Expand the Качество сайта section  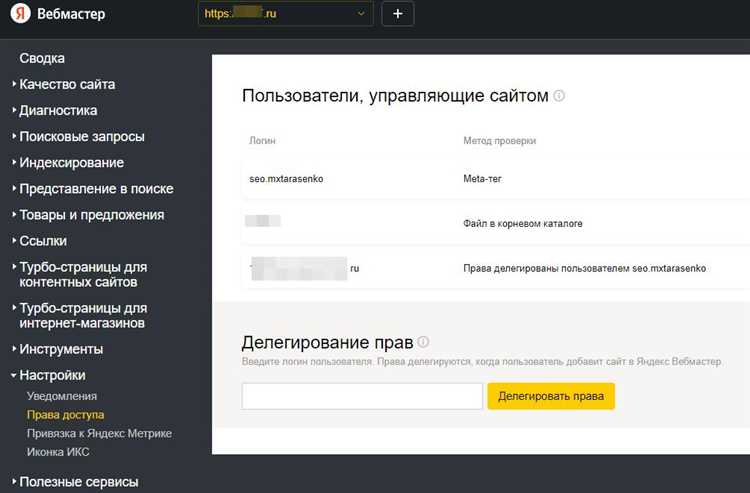[x=67, y=85]
